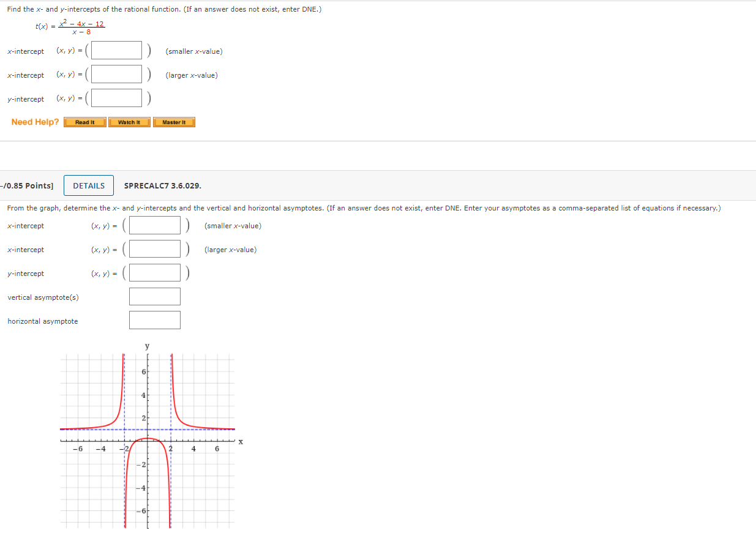The width and height of the screenshot is (756, 533).
Task: Select larger x-intercept field in the graph question
Action: coord(154,250)
